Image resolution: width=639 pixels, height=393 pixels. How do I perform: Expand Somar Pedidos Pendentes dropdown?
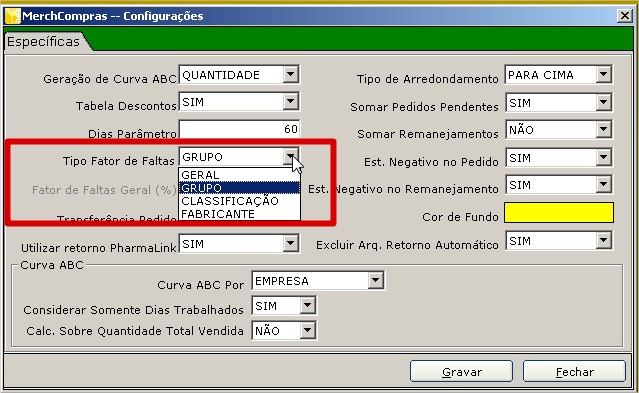[604, 102]
